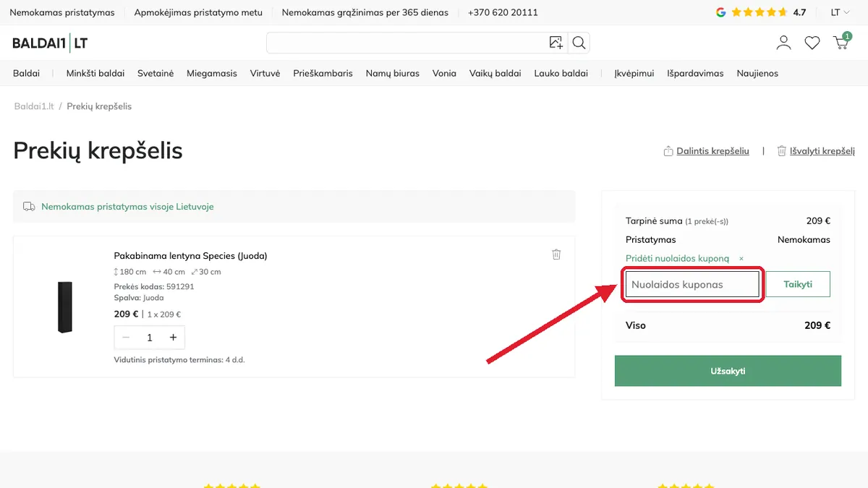Click the quantity value field showing 1
The image size is (868, 488).
(x=150, y=338)
